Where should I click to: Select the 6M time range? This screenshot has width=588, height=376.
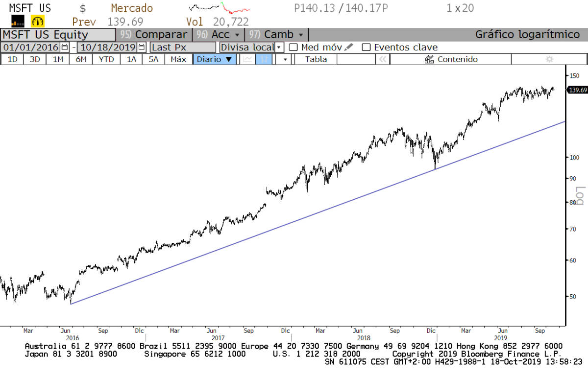[81, 59]
